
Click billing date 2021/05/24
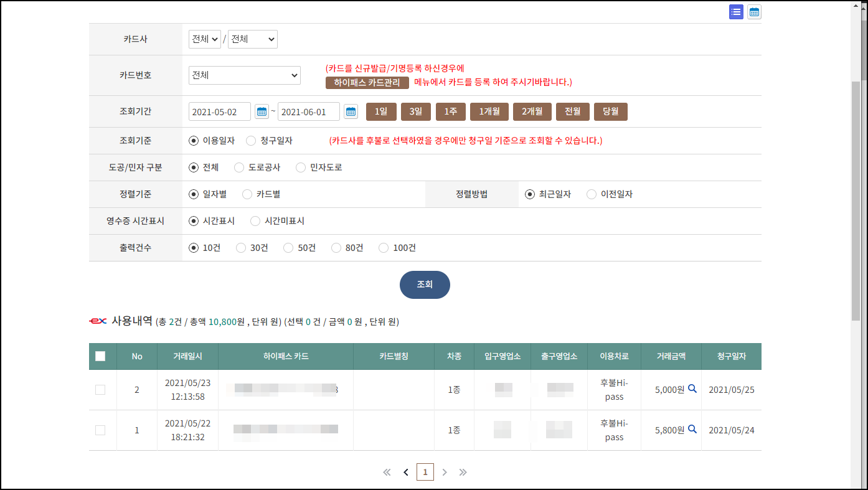tap(732, 430)
